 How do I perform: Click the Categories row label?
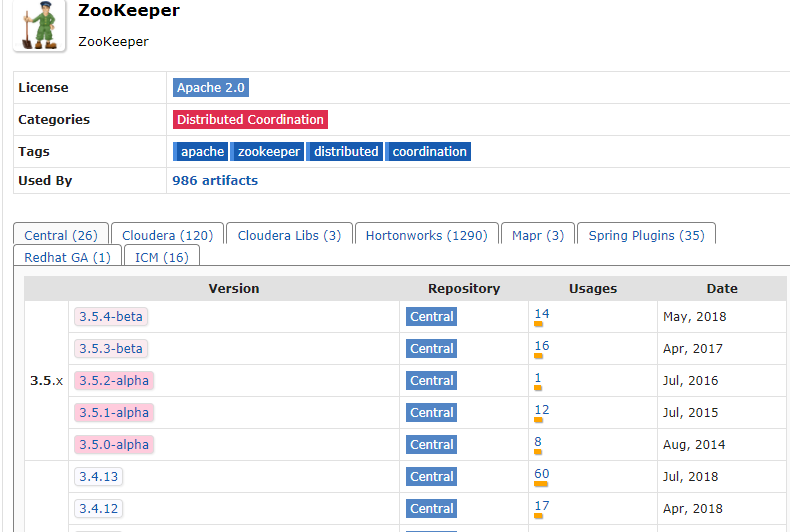click(54, 119)
